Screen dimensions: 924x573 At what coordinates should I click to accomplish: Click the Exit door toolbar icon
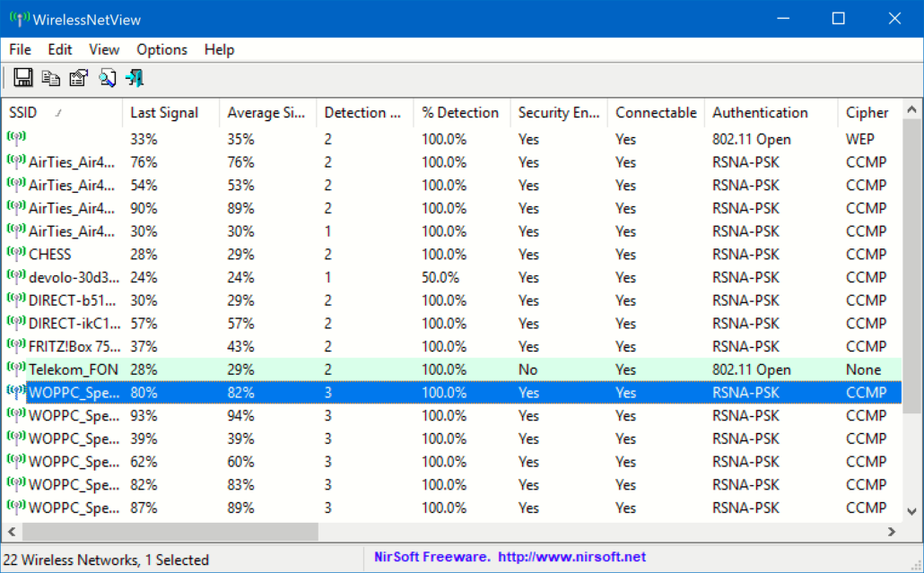(135, 78)
